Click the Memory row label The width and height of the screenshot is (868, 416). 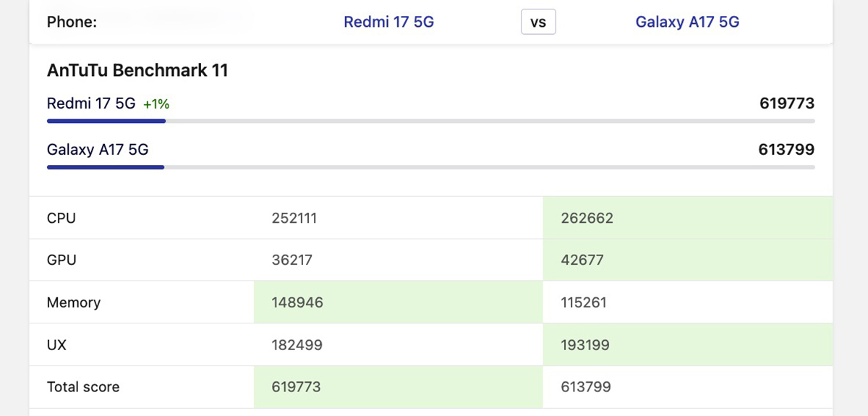[x=74, y=302]
